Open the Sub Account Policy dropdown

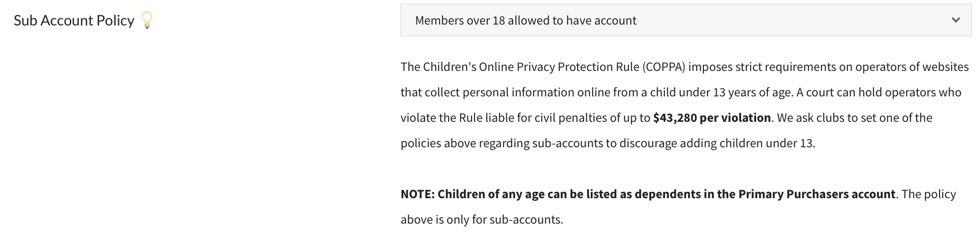(686, 20)
